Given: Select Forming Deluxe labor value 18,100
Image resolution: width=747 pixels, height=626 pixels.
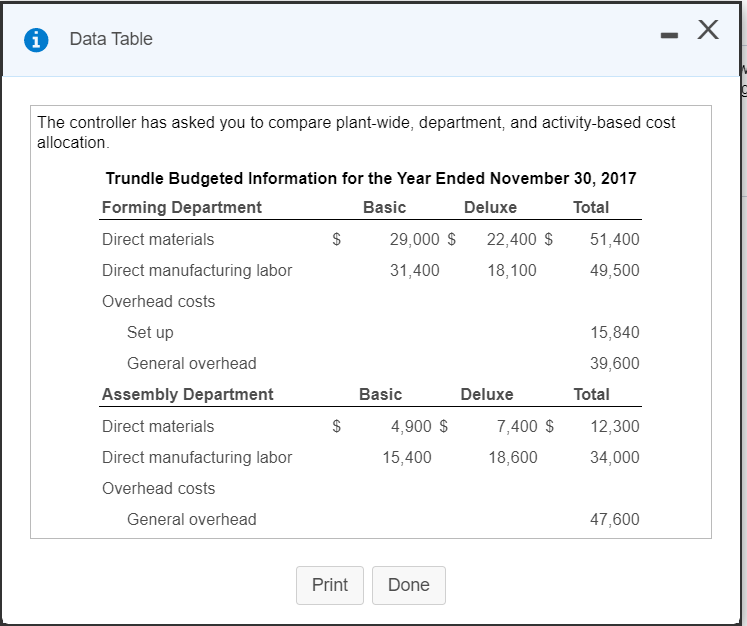Looking at the screenshot, I should pos(511,270).
